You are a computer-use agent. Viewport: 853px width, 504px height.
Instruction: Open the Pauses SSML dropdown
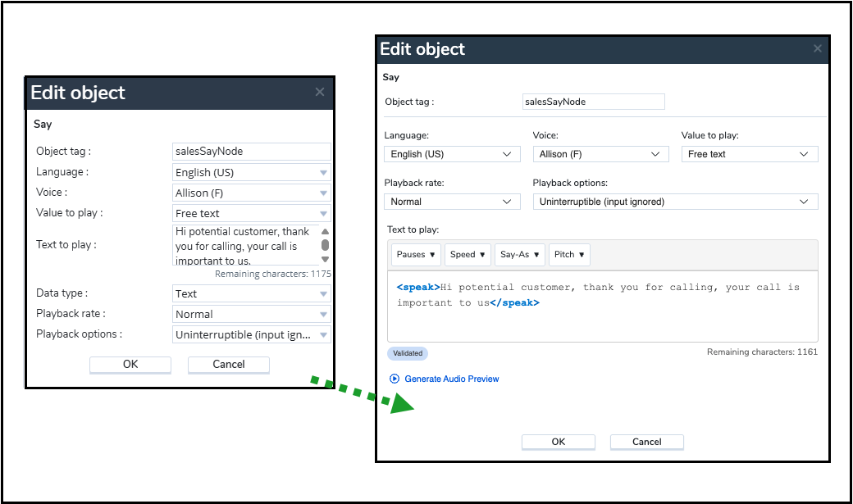tap(416, 255)
